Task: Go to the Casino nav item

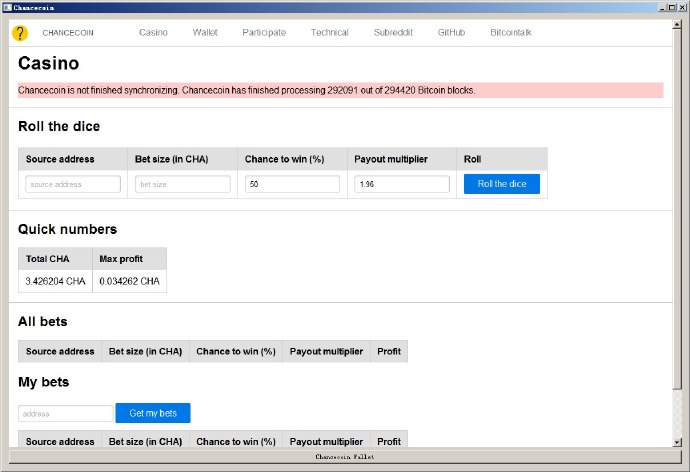Action: click(x=153, y=33)
